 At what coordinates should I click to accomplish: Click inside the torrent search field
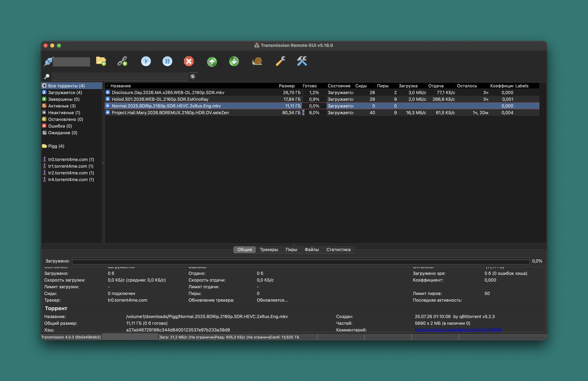point(120,77)
